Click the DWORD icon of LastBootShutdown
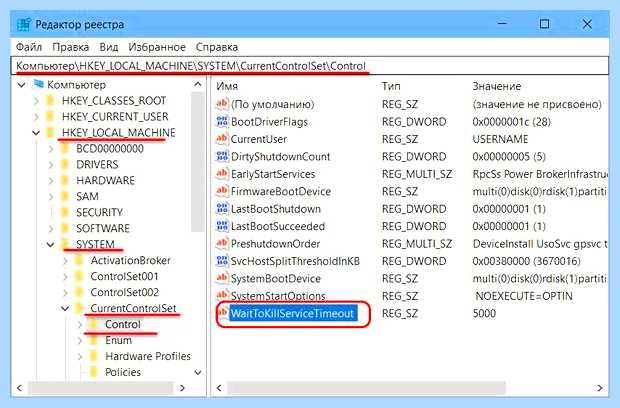This screenshot has height=408, width=620. click(x=222, y=208)
